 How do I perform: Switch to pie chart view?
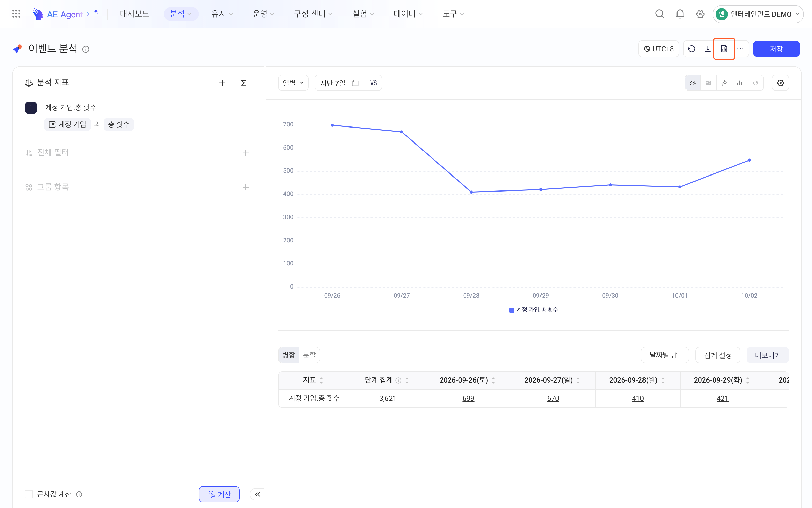[756, 83]
